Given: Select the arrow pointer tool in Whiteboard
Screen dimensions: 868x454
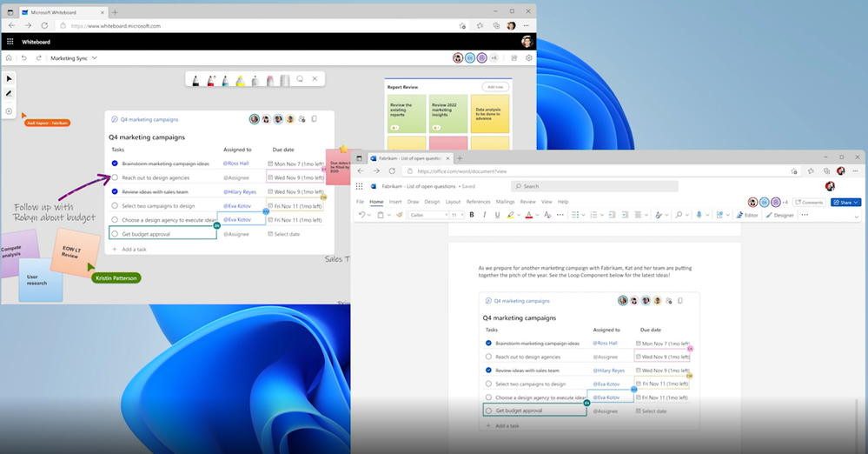Looking at the screenshot, I should [x=9, y=79].
